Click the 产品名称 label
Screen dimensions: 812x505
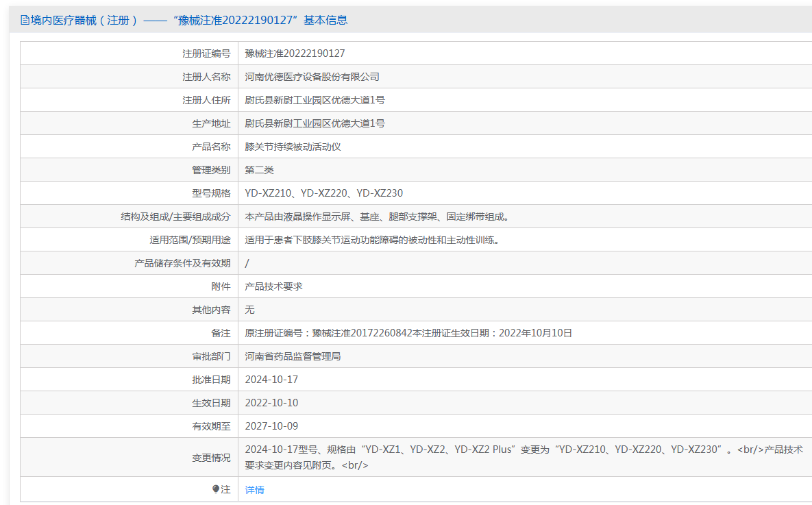pyautogui.click(x=211, y=147)
